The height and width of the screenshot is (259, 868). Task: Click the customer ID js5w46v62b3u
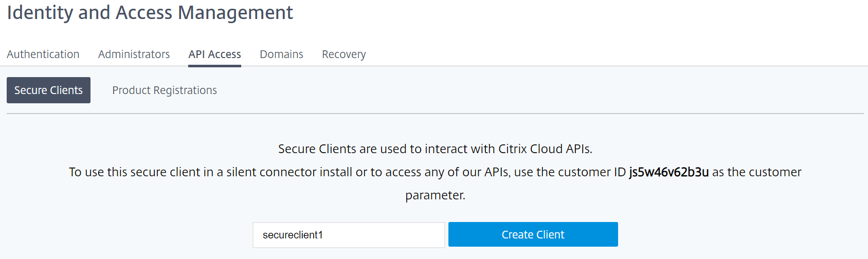click(668, 172)
